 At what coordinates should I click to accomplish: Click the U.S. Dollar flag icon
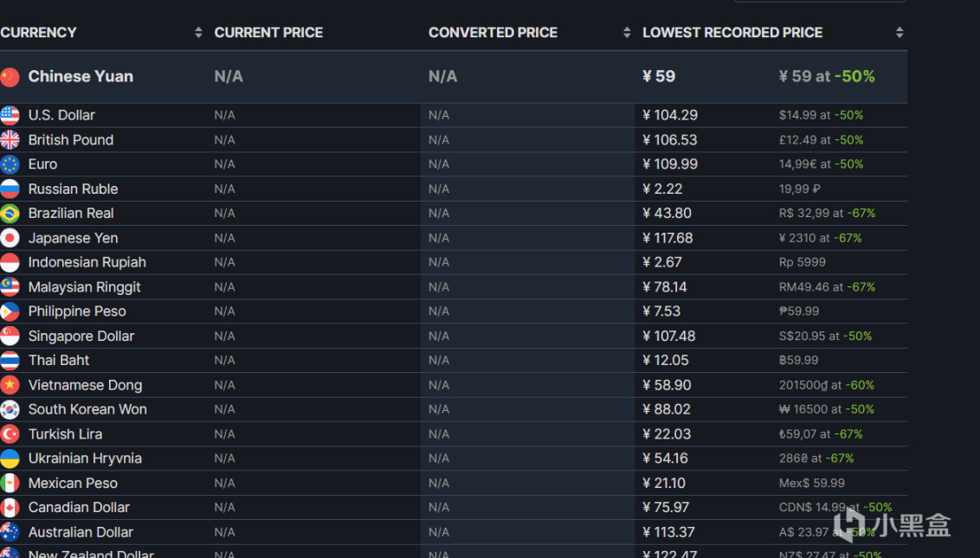(10, 115)
